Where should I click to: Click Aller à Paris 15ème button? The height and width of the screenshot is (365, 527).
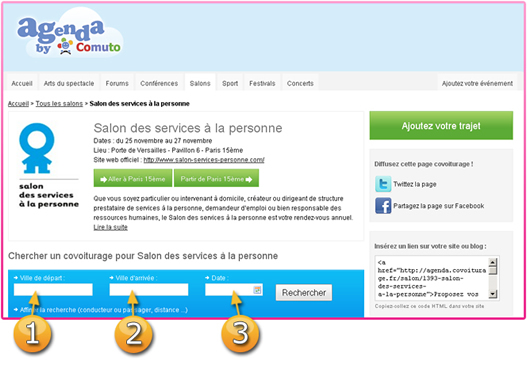[x=133, y=178]
